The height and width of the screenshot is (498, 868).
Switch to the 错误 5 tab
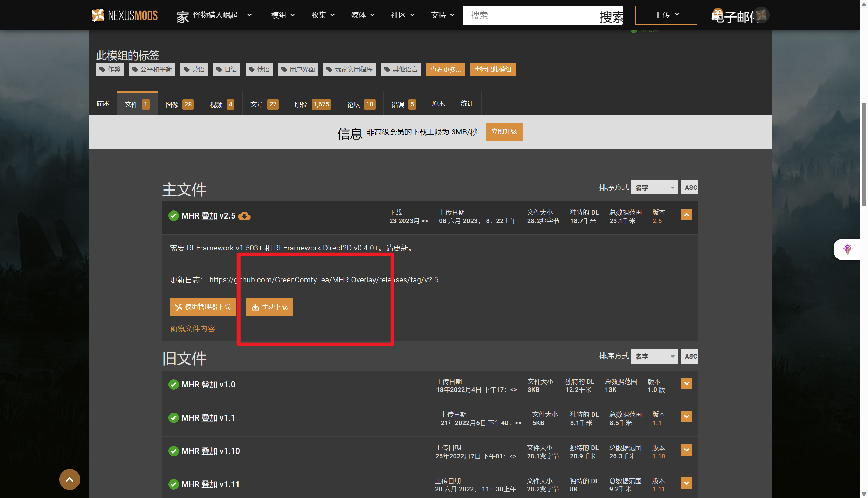pos(404,104)
